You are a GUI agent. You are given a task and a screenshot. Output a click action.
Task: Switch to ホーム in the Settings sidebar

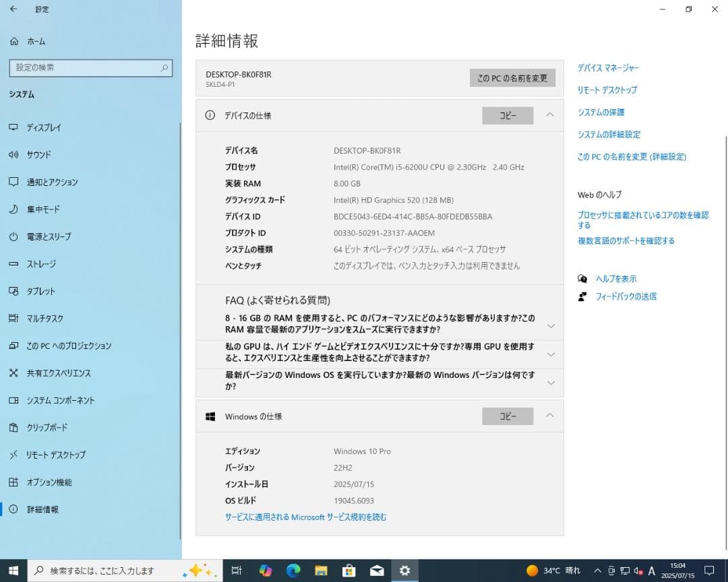point(36,41)
